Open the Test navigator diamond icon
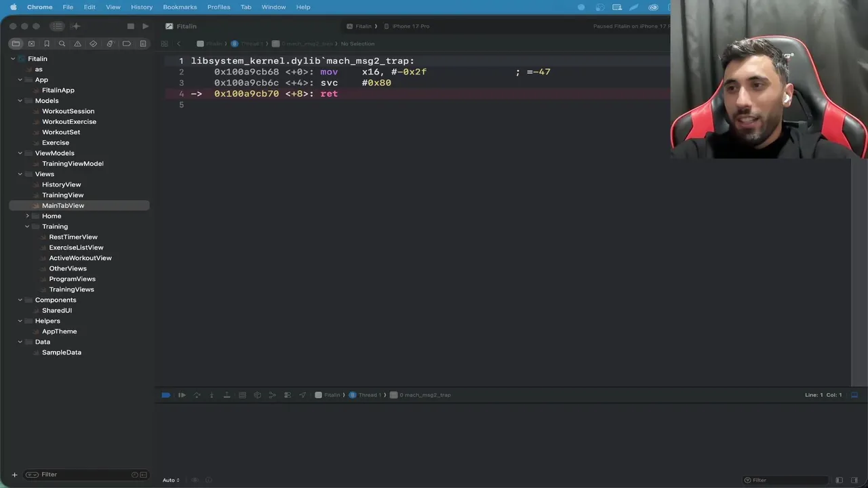Image resolution: width=868 pixels, height=488 pixels. coord(94,43)
